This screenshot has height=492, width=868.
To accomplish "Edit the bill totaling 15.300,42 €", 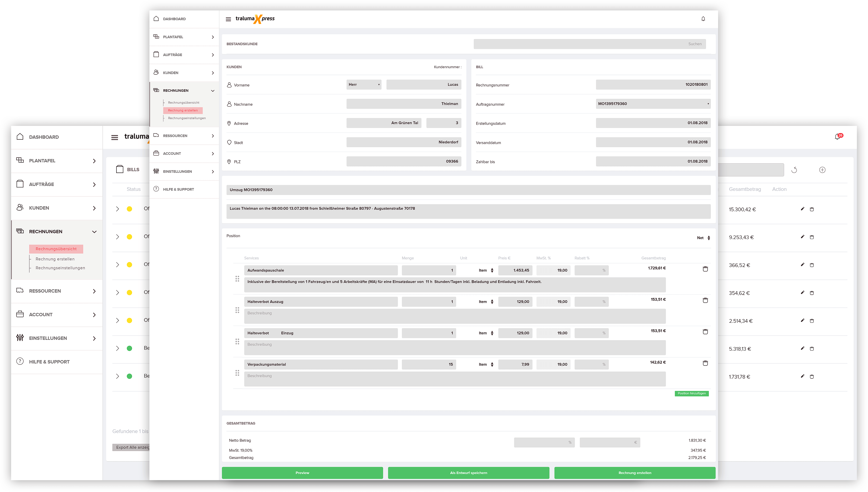I will 802,209.
